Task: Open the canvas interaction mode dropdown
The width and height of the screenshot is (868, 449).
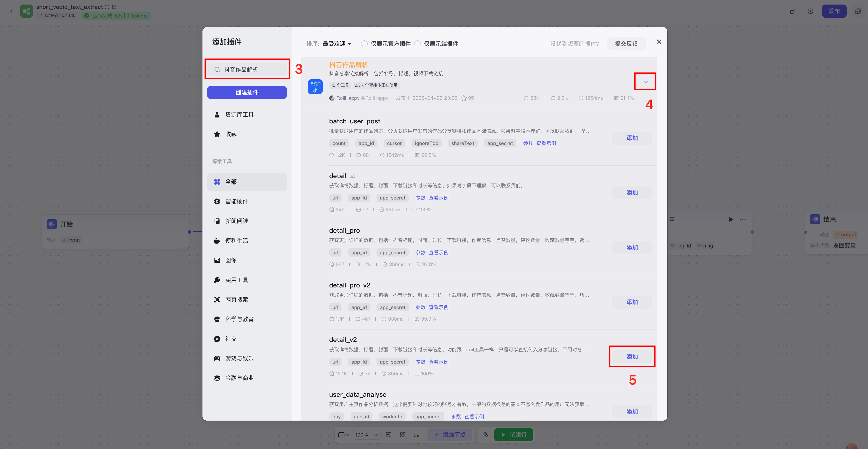Action: pos(344,435)
